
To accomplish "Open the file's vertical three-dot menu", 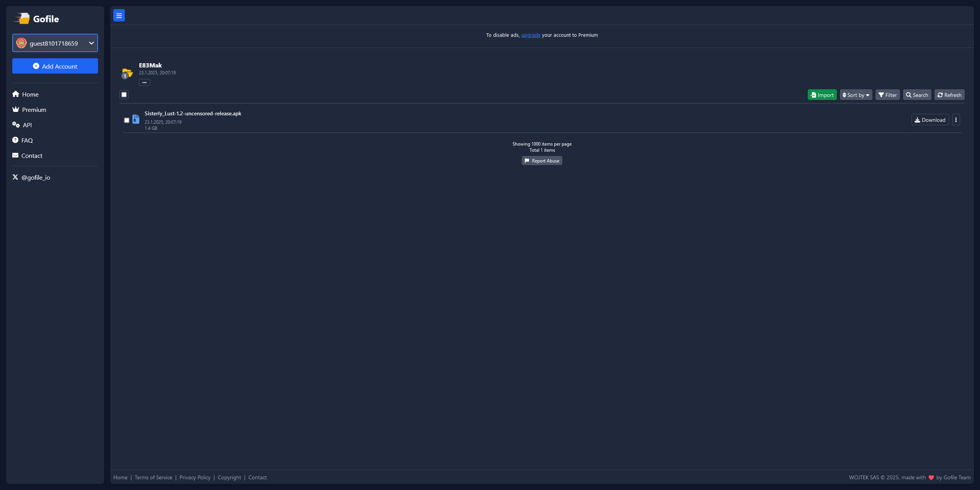I will 956,120.
